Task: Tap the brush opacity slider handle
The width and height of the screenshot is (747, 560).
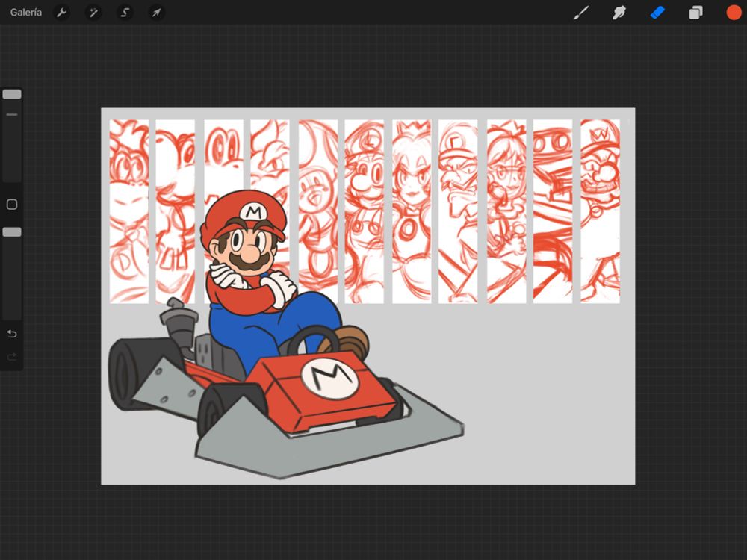Action: pos(12,232)
